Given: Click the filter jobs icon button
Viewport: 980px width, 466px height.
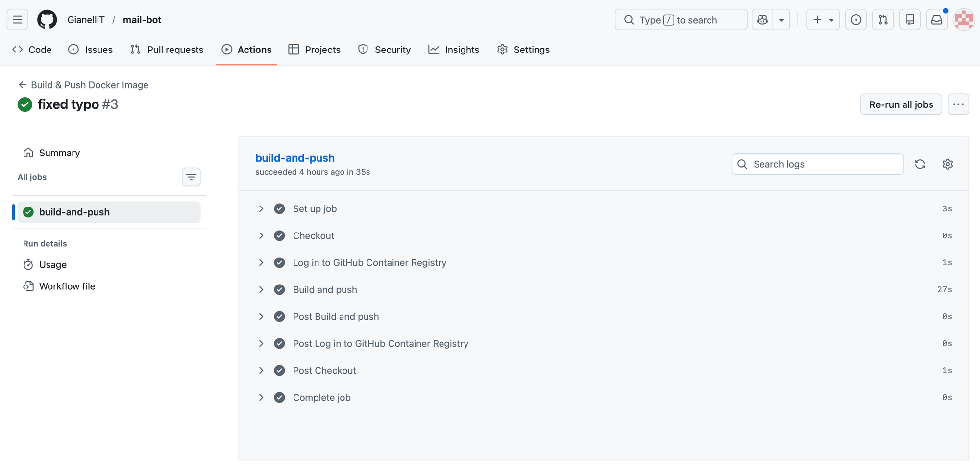Looking at the screenshot, I should pos(191,177).
